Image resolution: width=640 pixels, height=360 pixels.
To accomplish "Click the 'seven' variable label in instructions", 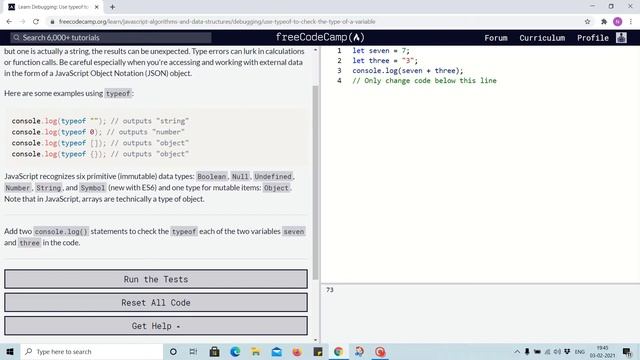I will 293,231.
